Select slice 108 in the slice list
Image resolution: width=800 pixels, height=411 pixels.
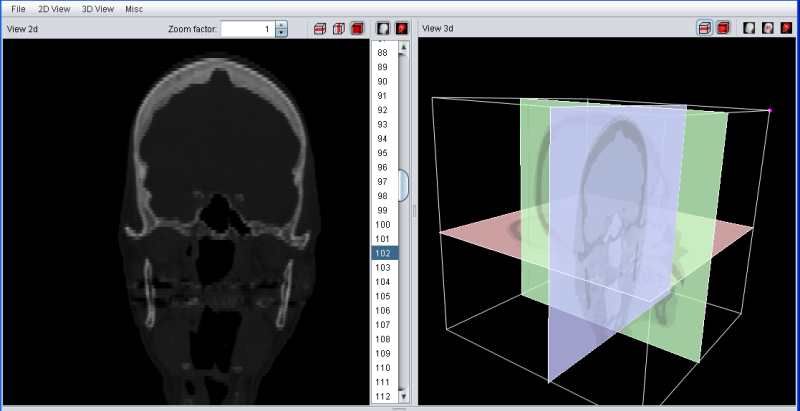coord(383,339)
